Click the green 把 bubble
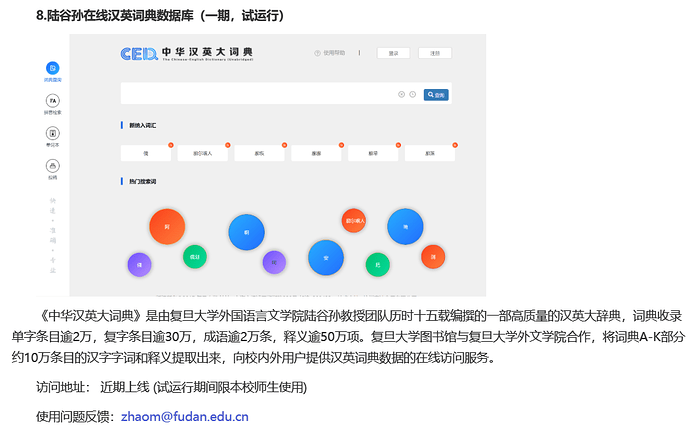The width and height of the screenshot is (690, 438). pos(377,264)
